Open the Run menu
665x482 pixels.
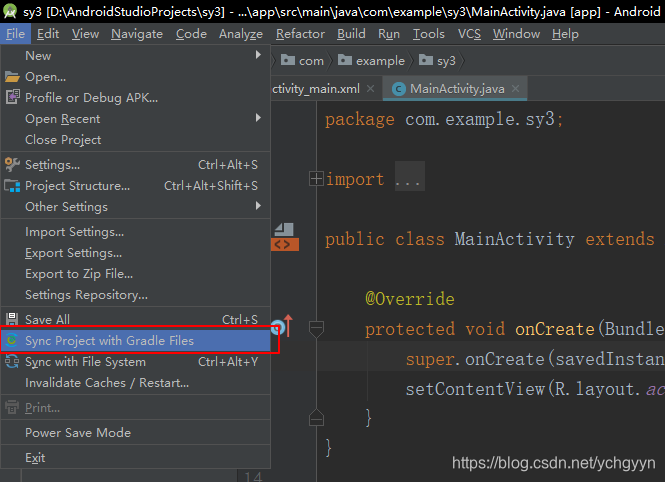pos(389,33)
